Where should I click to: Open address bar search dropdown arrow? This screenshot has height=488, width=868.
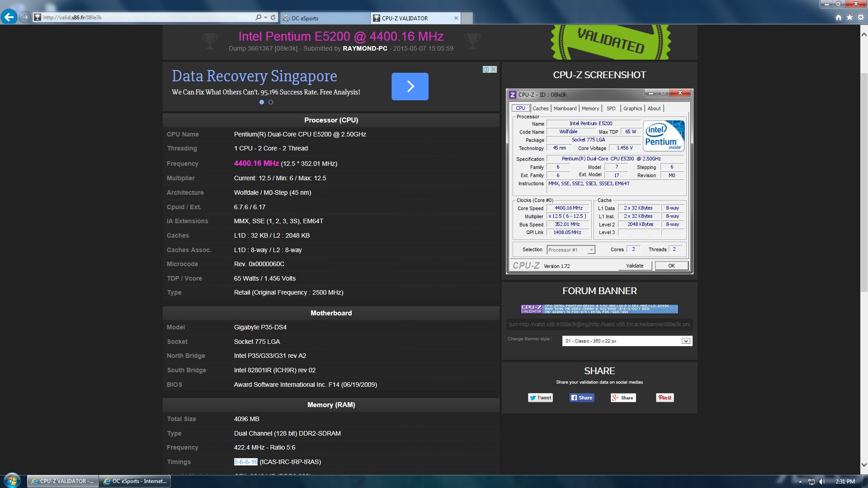tap(265, 18)
